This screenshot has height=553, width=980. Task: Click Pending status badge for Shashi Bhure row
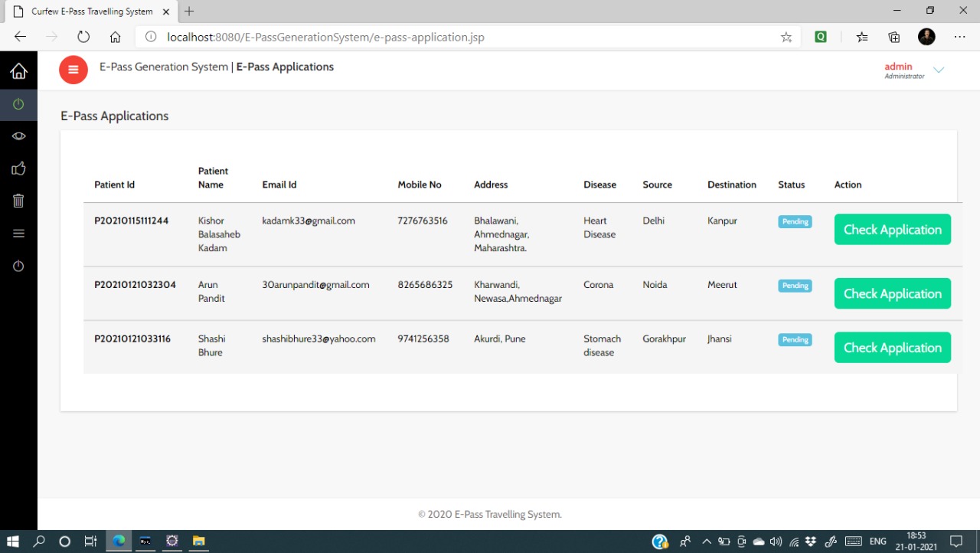click(x=795, y=339)
